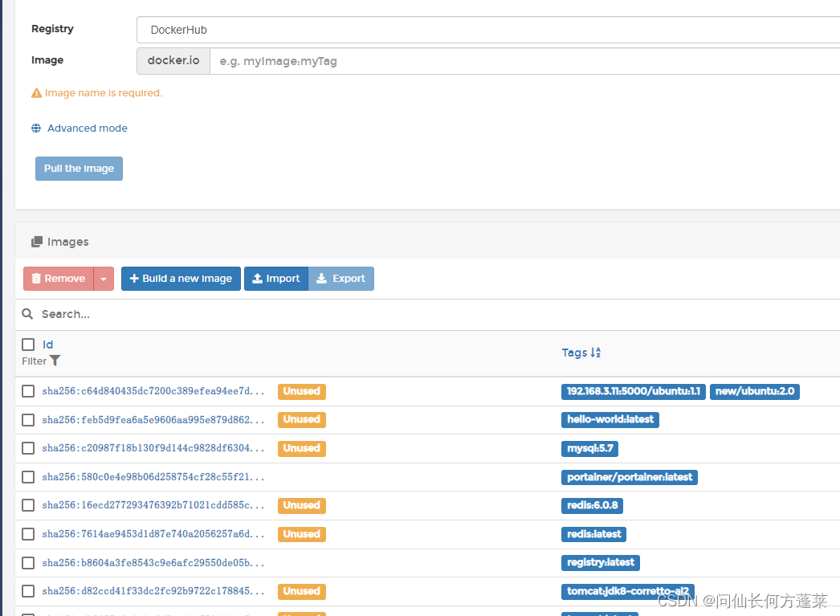Click the docker.io registry prefix
The height and width of the screenshot is (616, 840).
[173, 61]
